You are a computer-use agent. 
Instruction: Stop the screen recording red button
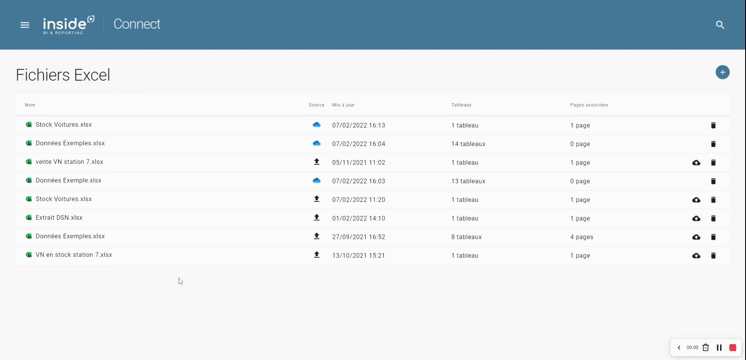click(x=733, y=348)
